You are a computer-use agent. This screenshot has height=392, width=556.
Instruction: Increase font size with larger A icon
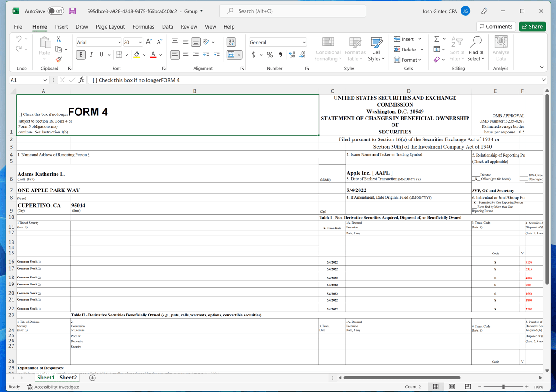coord(149,42)
